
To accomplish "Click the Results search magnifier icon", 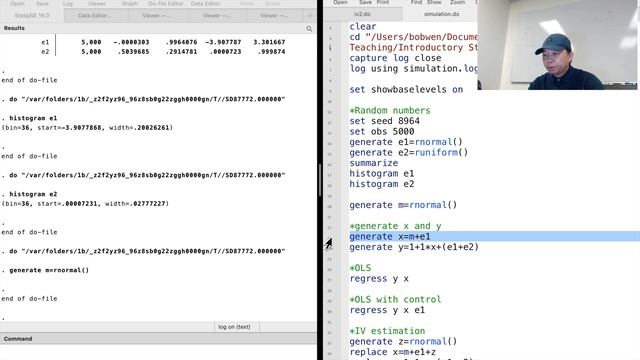I will tap(309, 29).
